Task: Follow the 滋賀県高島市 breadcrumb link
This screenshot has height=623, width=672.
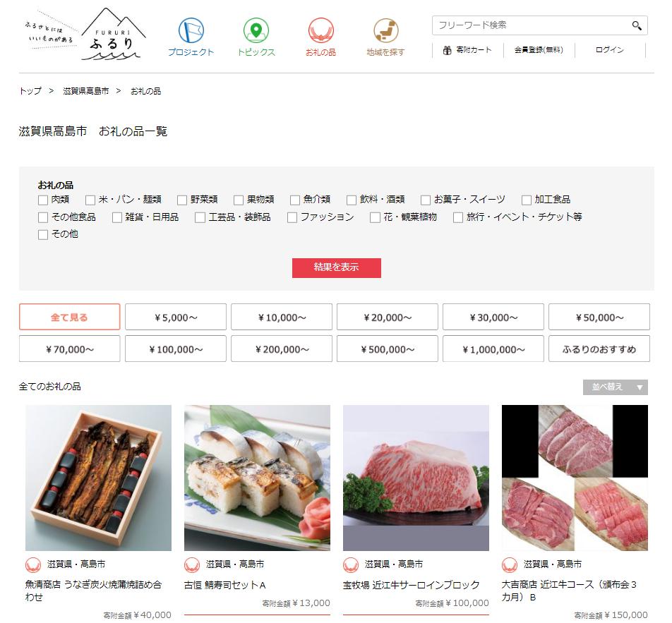Action: coord(85,91)
